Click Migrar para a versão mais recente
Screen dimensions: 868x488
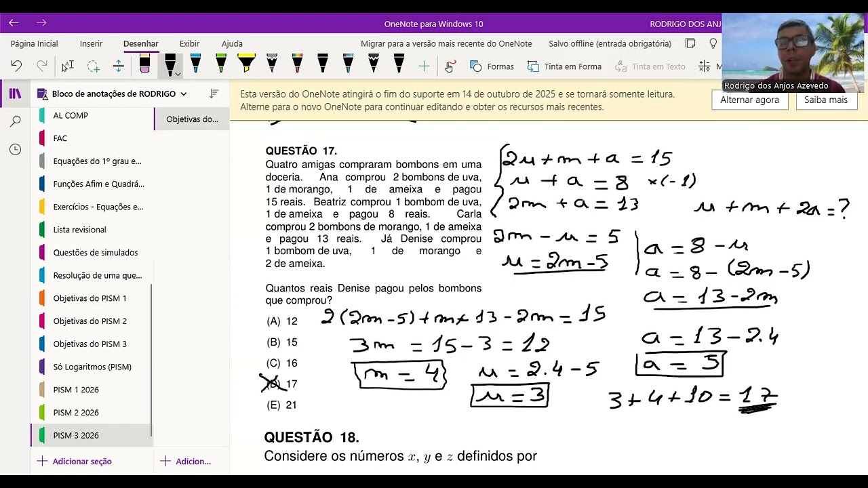pos(446,43)
